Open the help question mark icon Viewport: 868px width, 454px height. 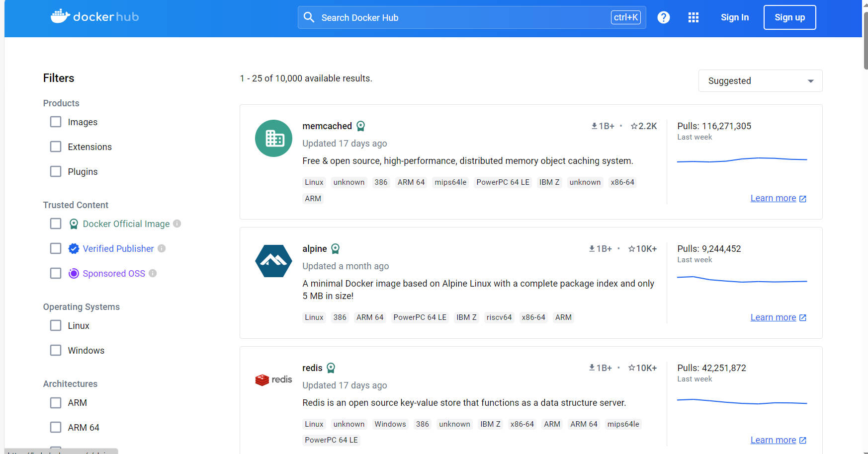[x=664, y=17]
